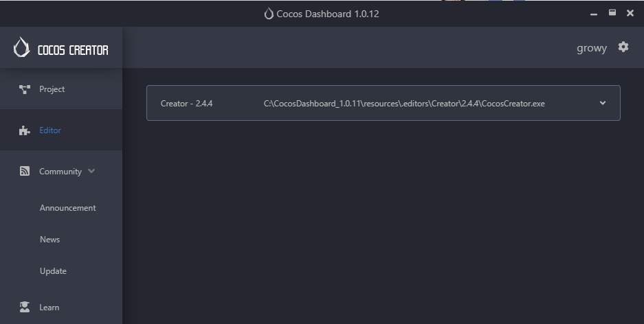This screenshot has height=324, width=644.
Task: Click the Cocos Creator flame logo
Action: [22, 47]
